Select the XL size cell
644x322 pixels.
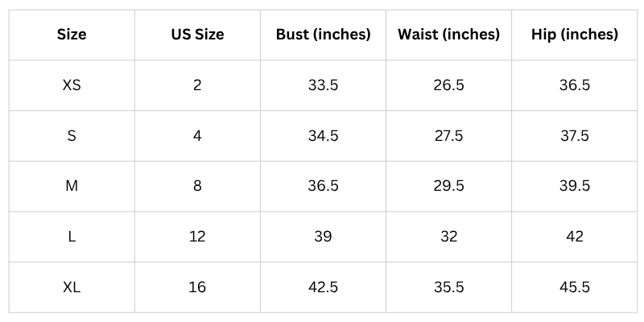point(72,287)
